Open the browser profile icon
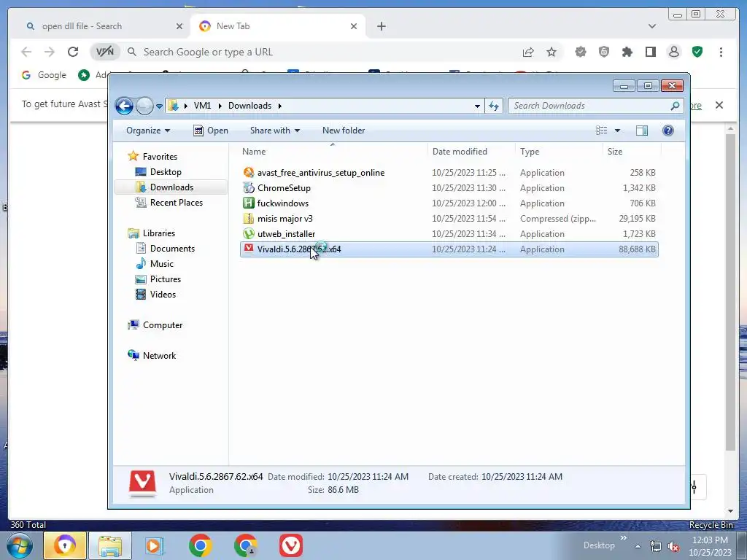The width and height of the screenshot is (747, 560). [673, 52]
